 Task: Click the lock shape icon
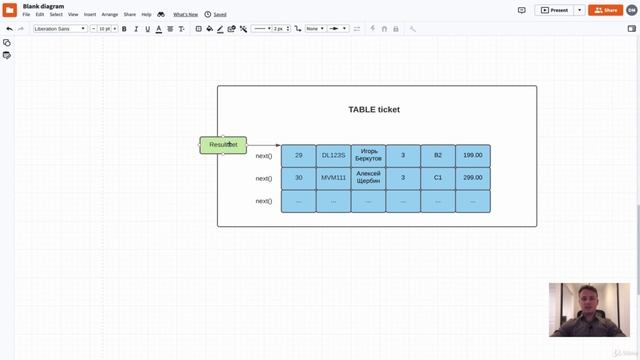(x=396, y=29)
